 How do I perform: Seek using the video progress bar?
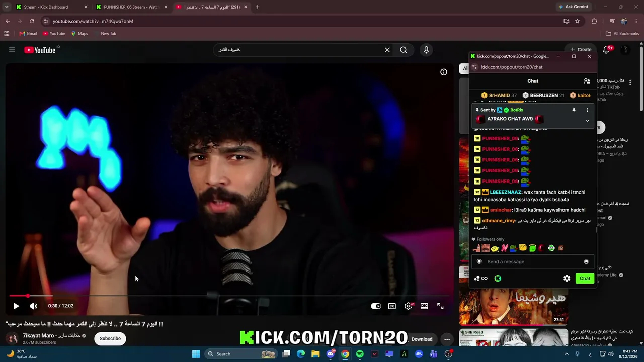pos(229,296)
